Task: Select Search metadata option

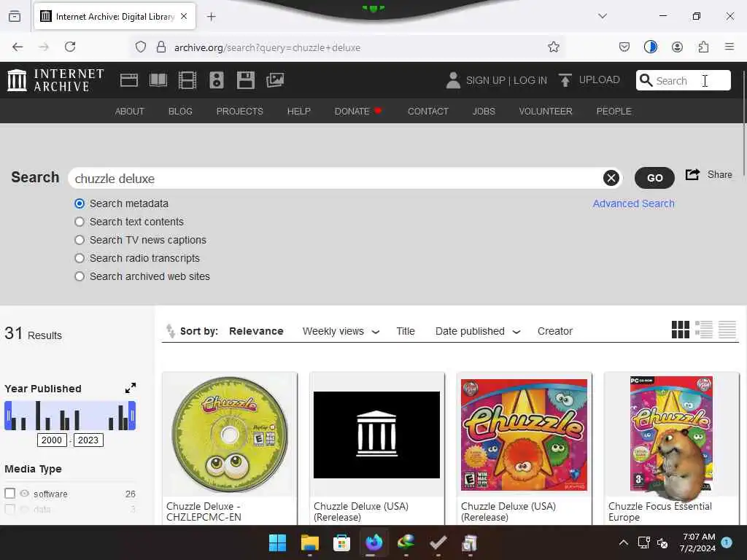Action: tap(80, 204)
